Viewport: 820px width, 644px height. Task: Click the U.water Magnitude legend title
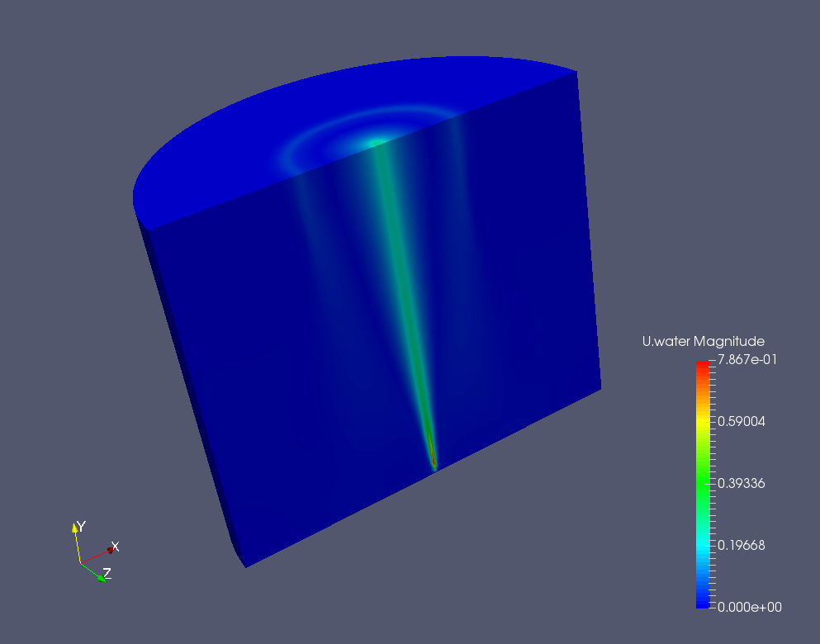coord(703,341)
